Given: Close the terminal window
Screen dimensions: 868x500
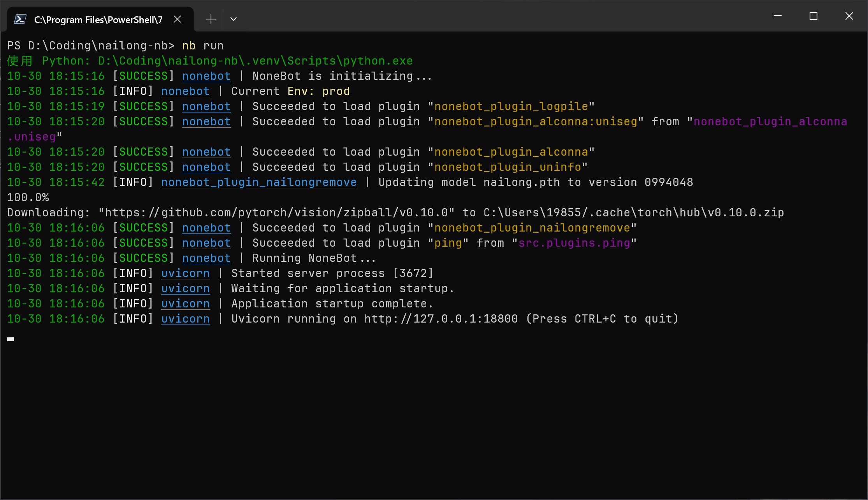Looking at the screenshot, I should coord(849,16).
